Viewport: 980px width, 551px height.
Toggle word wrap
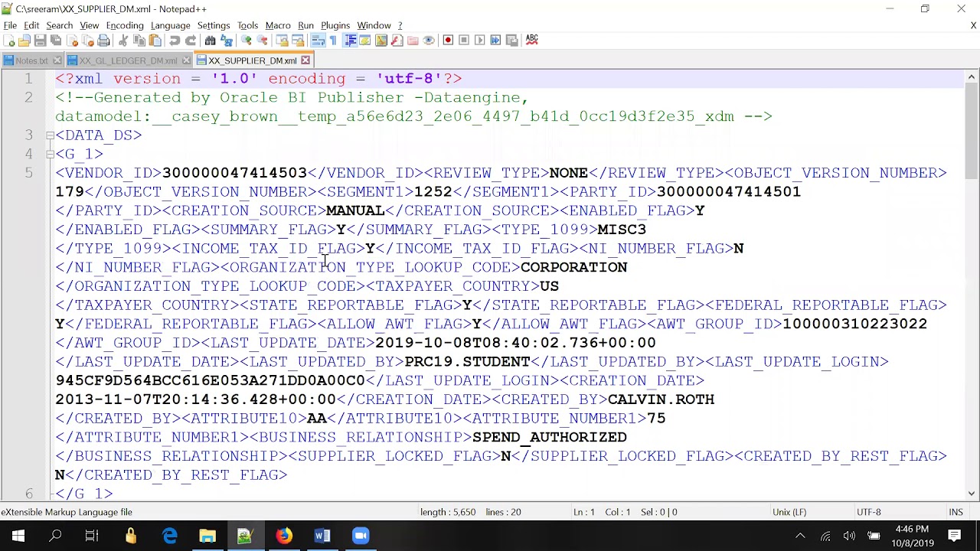pos(318,40)
